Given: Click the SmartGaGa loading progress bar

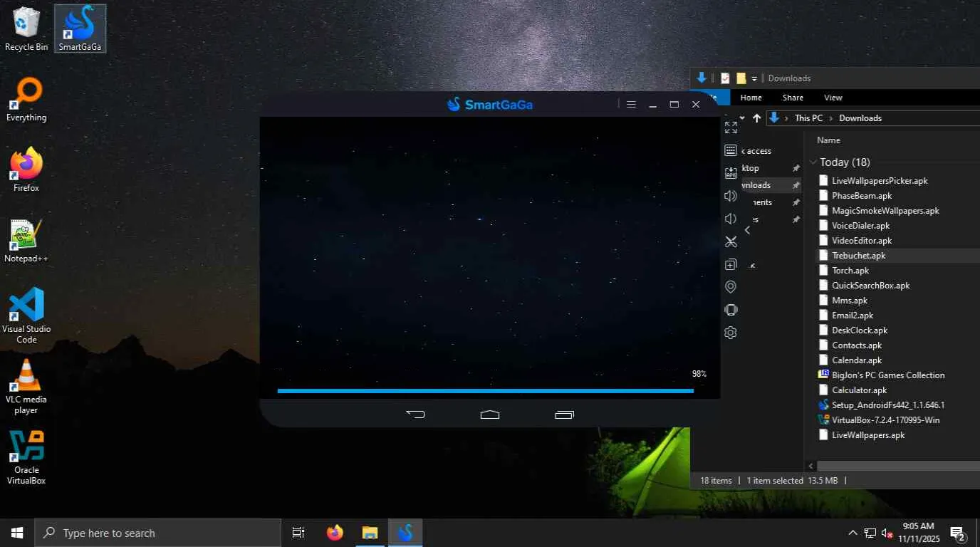Looking at the screenshot, I should 485,390.
